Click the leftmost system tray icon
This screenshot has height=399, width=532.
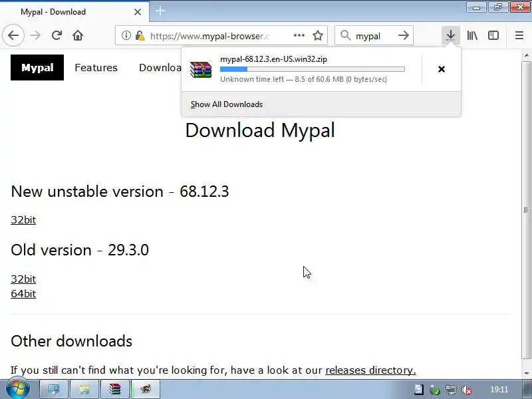tap(419, 390)
